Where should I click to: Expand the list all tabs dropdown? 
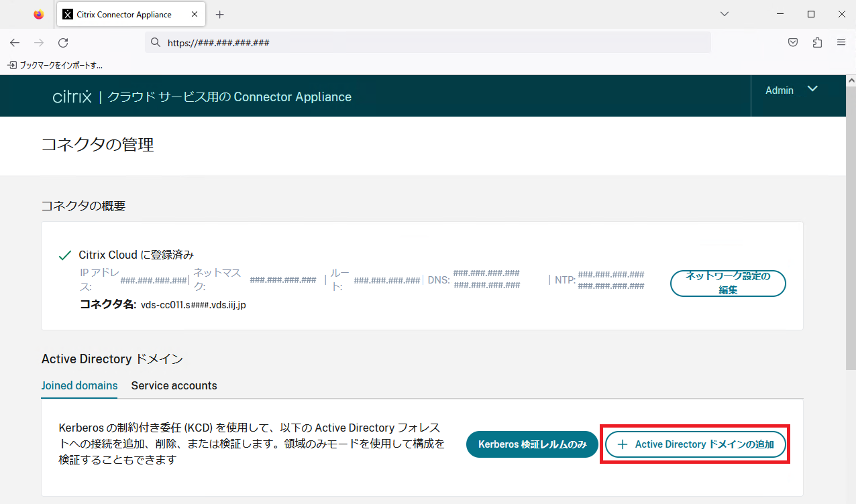(x=725, y=14)
